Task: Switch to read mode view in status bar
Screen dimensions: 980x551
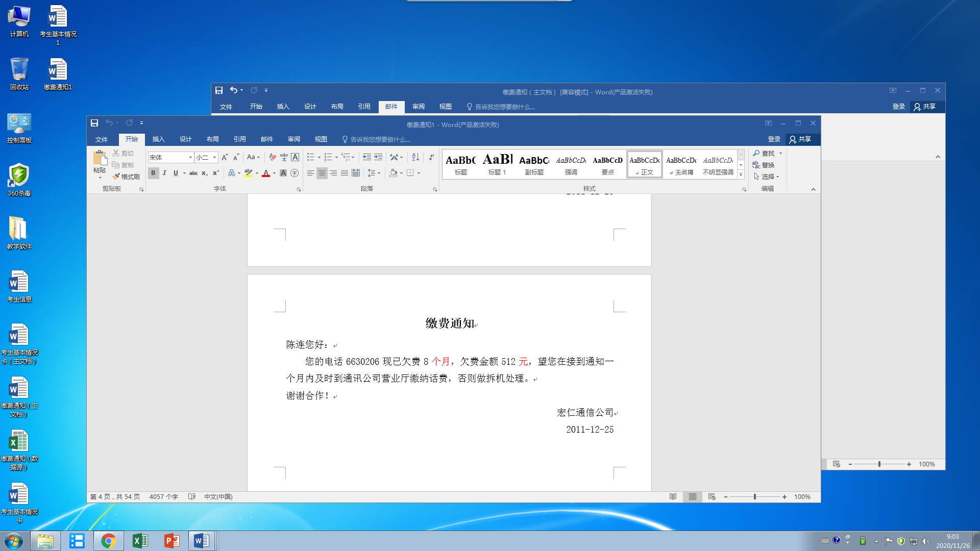Action: pos(673,497)
